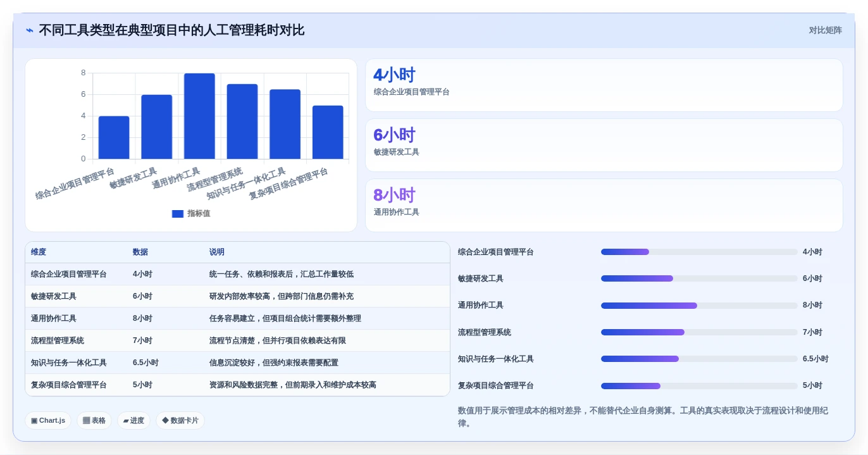Click the 数据 column header

pyautogui.click(x=140, y=252)
